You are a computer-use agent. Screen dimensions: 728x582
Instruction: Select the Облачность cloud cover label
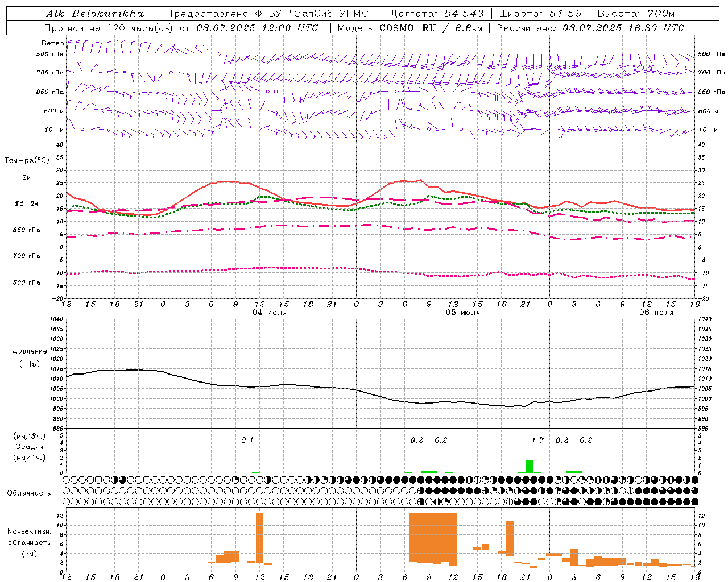pos(29,493)
